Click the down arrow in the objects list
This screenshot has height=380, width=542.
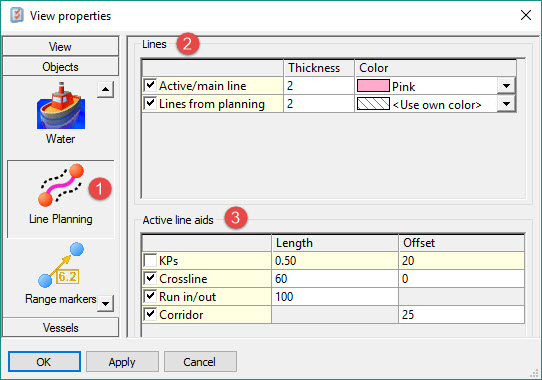pos(105,304)
